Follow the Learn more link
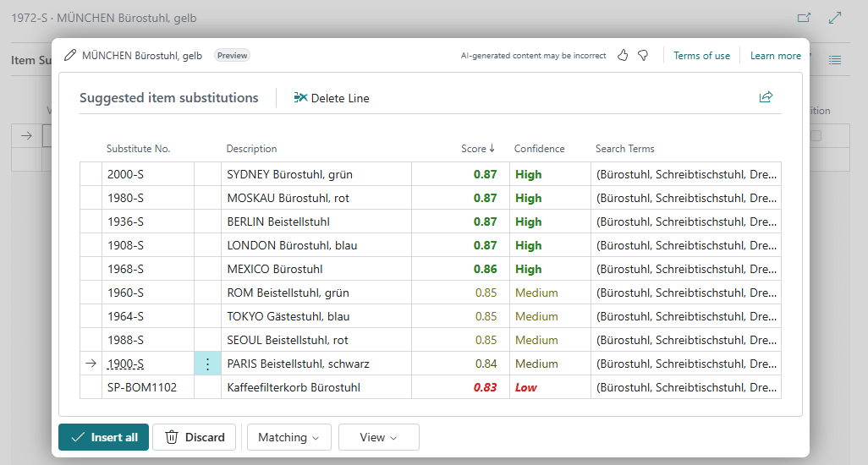This screenshot has height=465, width=868. point(775,56)
